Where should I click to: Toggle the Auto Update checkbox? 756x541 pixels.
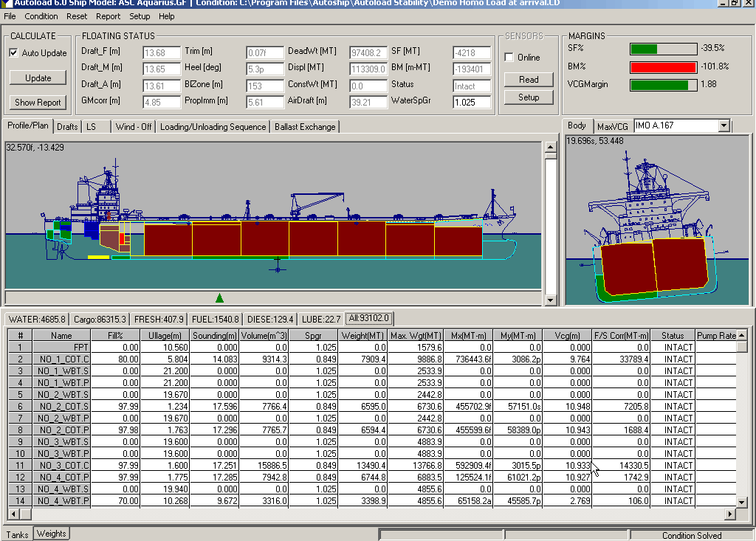tap(13, 52)
